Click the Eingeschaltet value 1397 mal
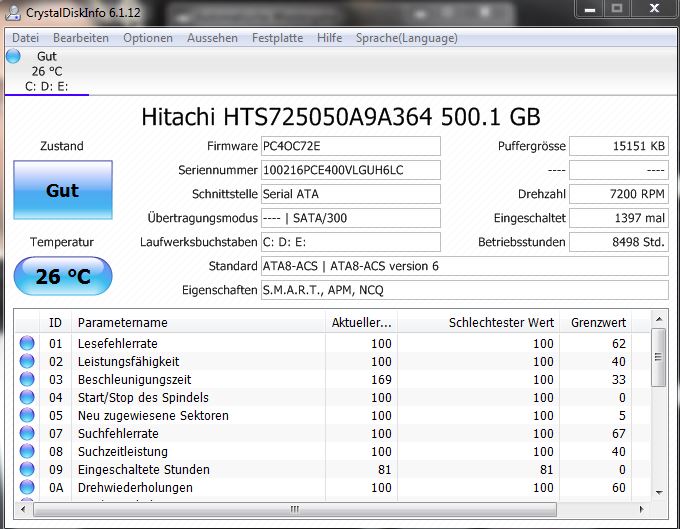The image size is (680, 529). click(619, 218)
